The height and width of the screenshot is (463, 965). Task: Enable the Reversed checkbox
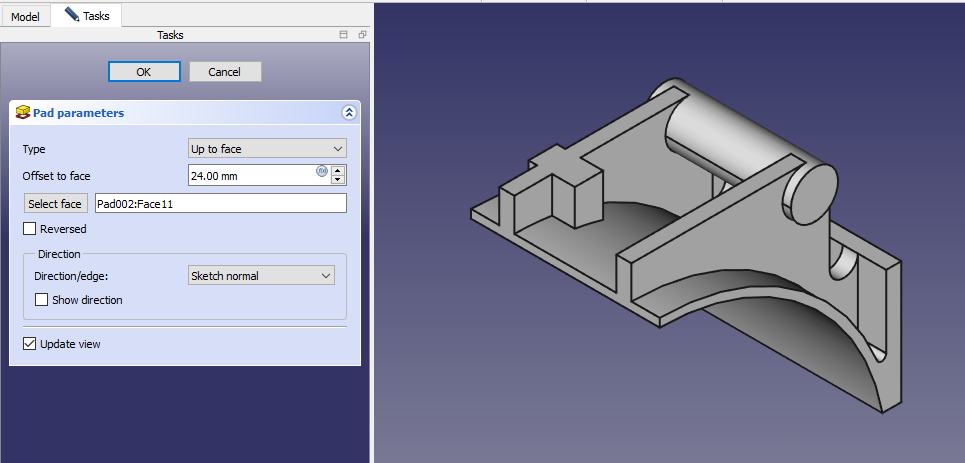[30, 229]
